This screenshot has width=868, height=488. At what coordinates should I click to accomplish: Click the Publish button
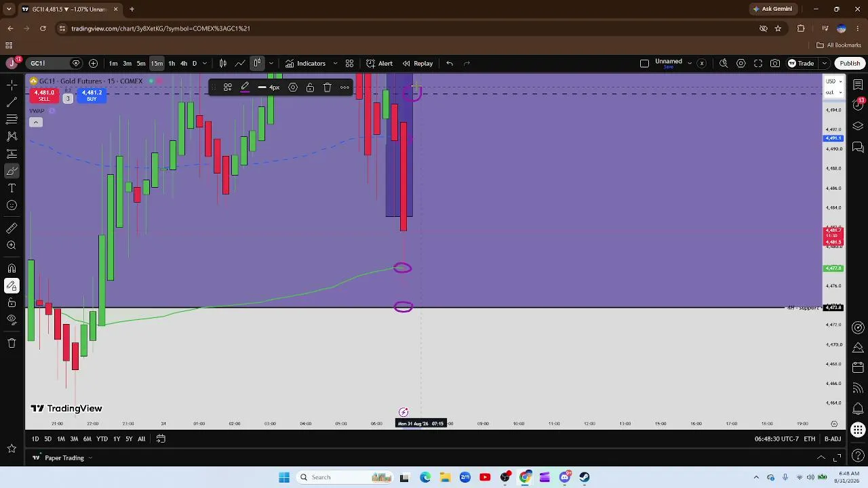pyautogui.click(x=850, y=63)
